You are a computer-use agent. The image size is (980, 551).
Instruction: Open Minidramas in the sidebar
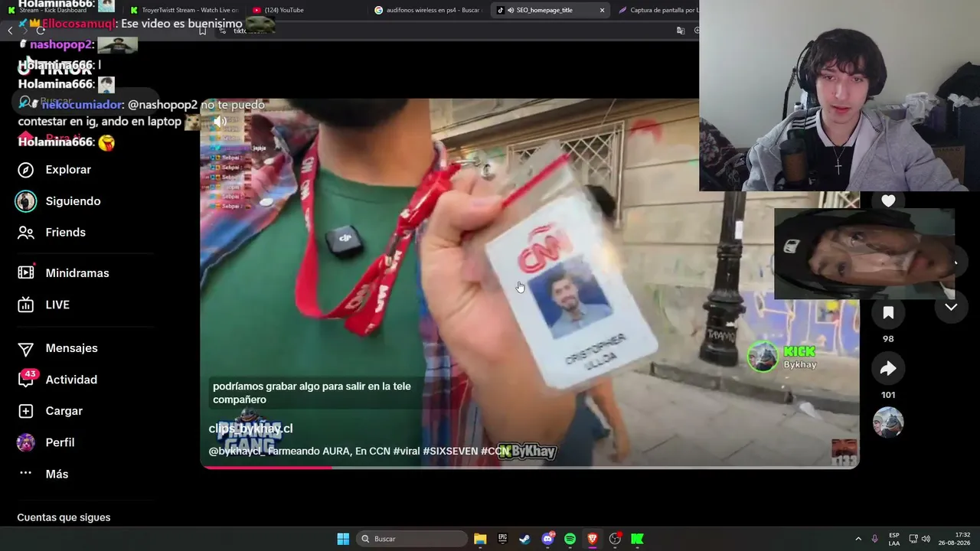pos(77,273)
